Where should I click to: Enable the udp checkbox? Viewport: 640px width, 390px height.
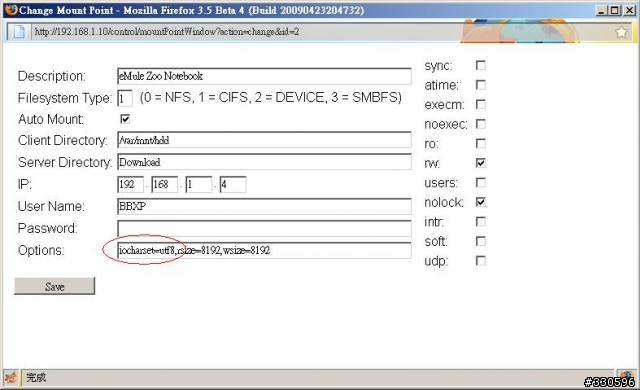click(x=481, y=261)
